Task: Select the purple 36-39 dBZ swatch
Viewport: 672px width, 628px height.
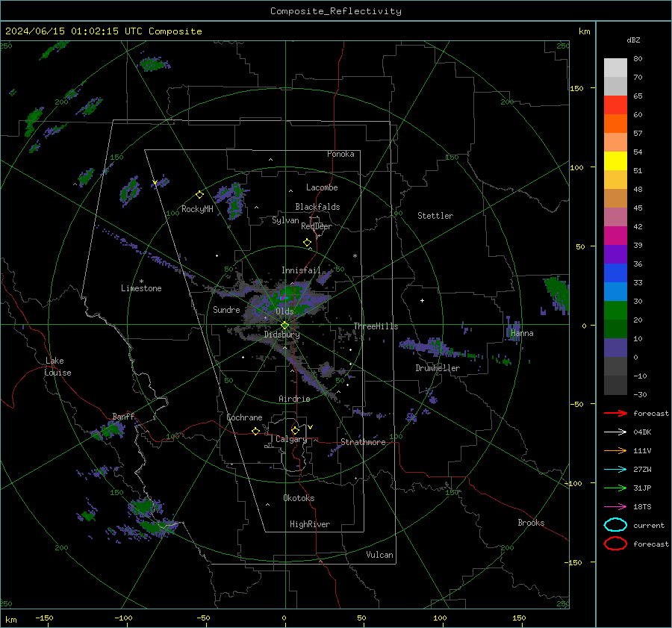Action: click(x=615, y=254)
